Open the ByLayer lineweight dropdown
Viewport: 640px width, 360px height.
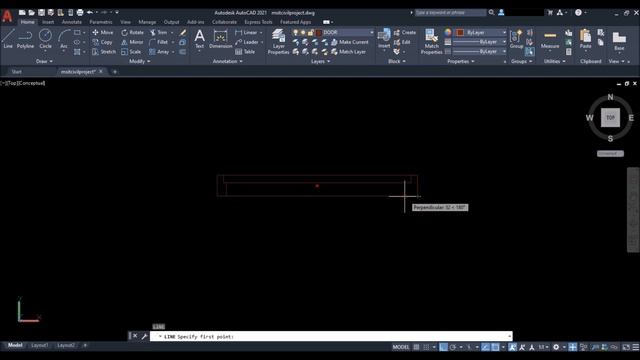pyautogui.click(x=504, y=42)
